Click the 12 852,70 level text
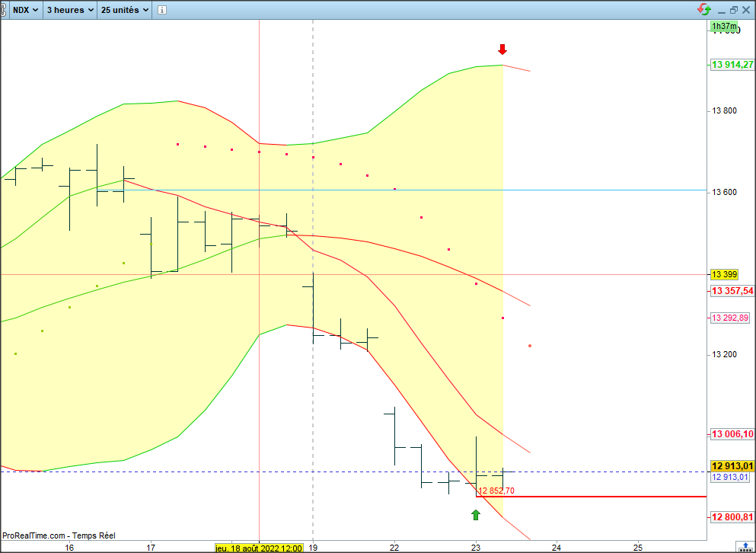Screen dimensions: 756x553 click(x=496, y=491)
